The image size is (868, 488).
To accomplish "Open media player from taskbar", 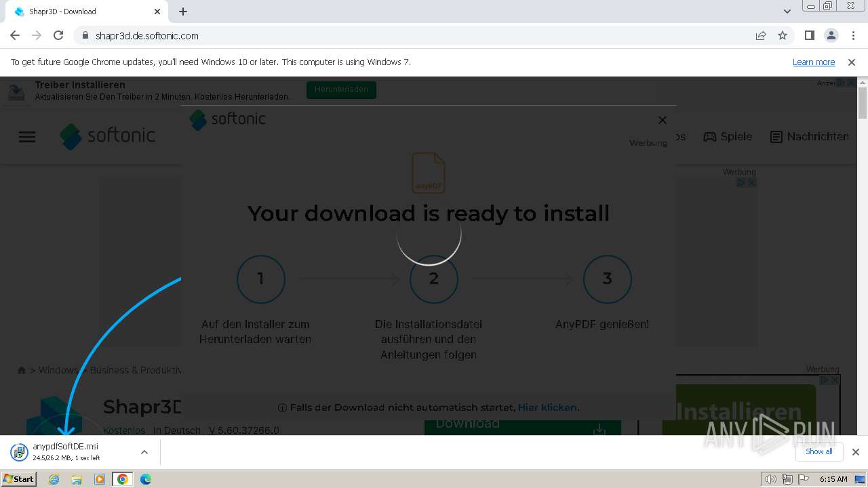I will pos(100,479).
